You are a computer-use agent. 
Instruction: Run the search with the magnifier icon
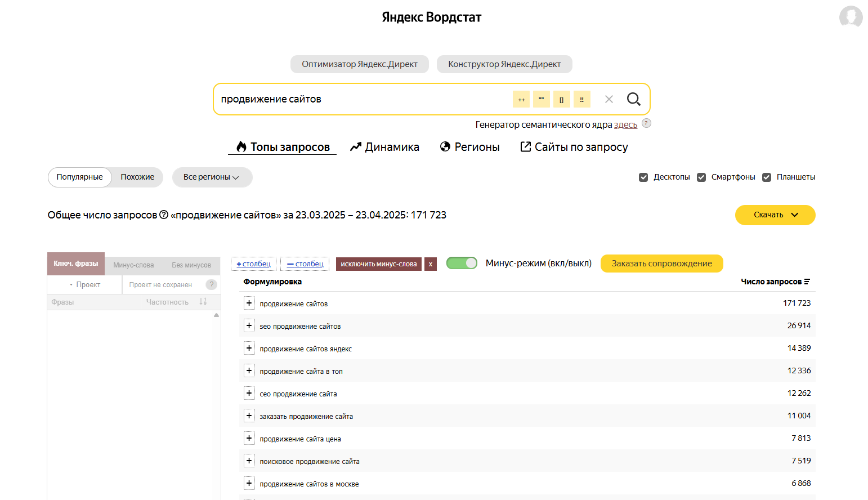pyautogui.click(x=634, y=99)
